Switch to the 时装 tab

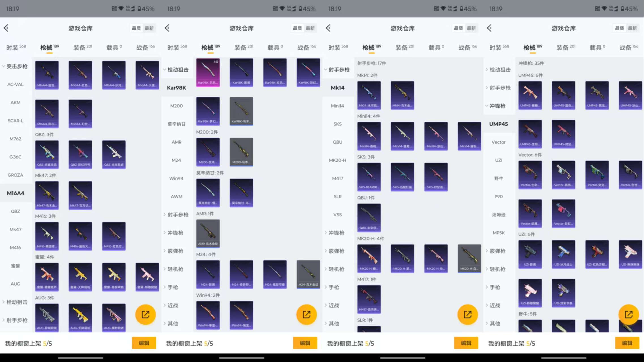pyautogui.click(x=14, y=47)
